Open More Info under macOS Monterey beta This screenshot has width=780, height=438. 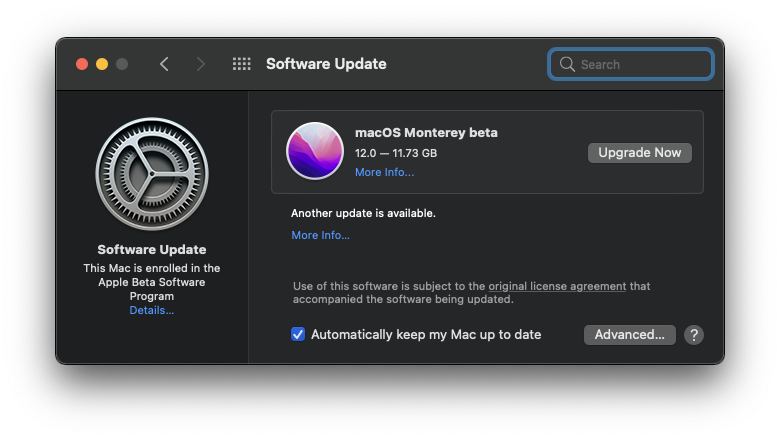(x=384, y=172)
